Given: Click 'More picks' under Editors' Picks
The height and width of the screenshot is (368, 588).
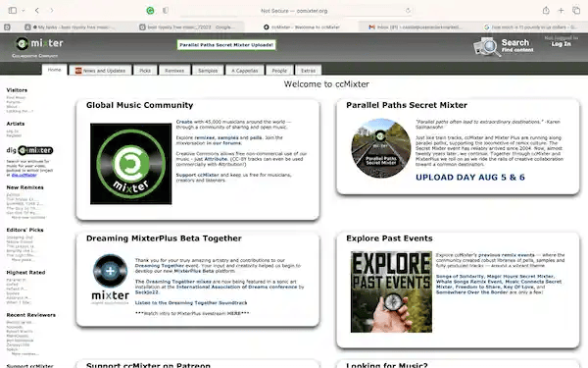Looking at the screenshot, I should 23,260.
